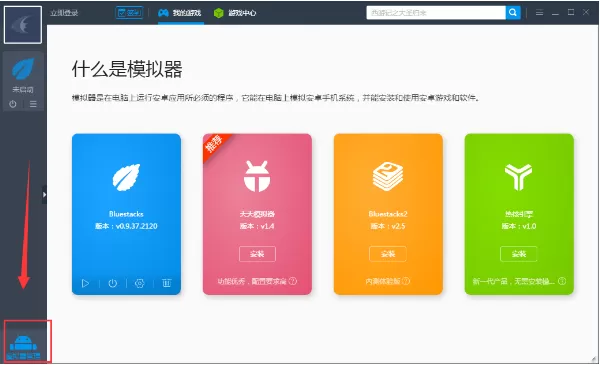Minimize the window

tap(555, 13)
